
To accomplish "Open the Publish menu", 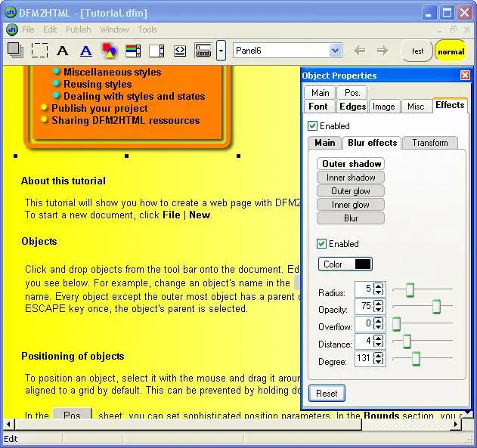I will [x=78, y=29].
